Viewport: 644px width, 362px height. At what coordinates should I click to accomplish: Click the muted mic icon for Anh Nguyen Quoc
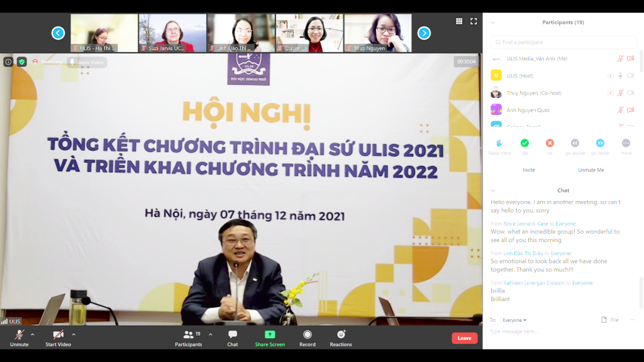(x=620, y=110)
